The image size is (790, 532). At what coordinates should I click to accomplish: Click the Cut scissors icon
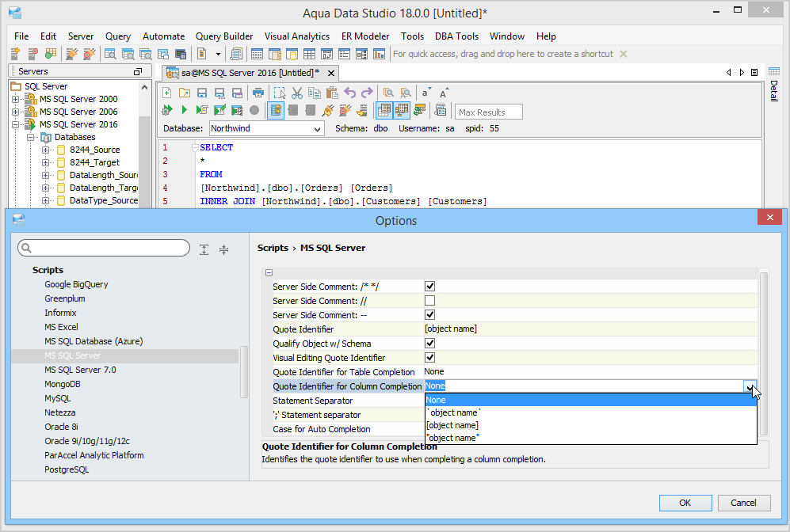coord(297,93)
